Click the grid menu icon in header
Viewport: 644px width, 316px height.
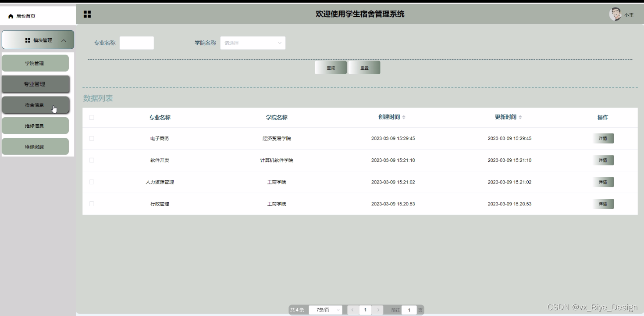point(87,14)
